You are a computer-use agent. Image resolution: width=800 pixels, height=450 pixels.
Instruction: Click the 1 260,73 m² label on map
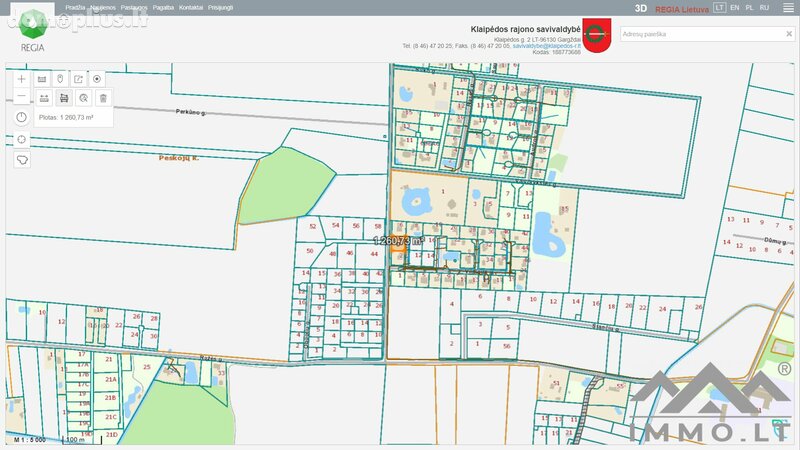point(399,240)
